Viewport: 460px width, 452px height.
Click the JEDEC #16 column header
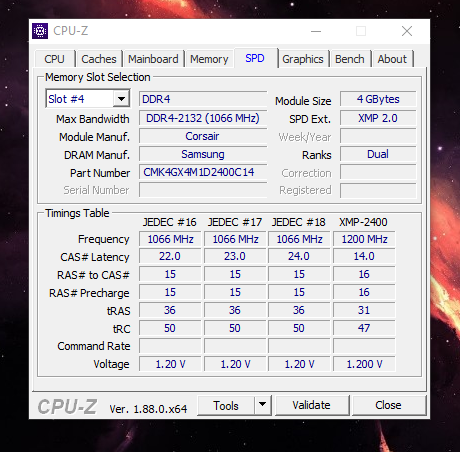170,222
